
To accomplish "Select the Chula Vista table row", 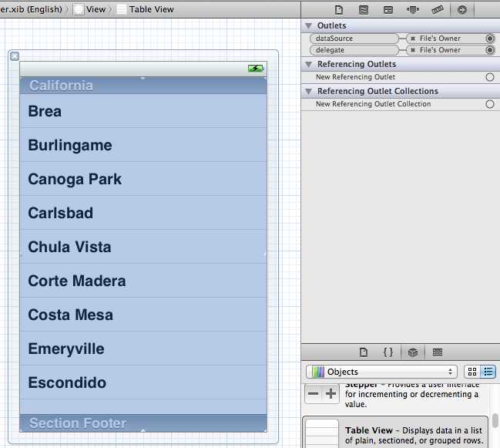I will (x=143, y=247).
